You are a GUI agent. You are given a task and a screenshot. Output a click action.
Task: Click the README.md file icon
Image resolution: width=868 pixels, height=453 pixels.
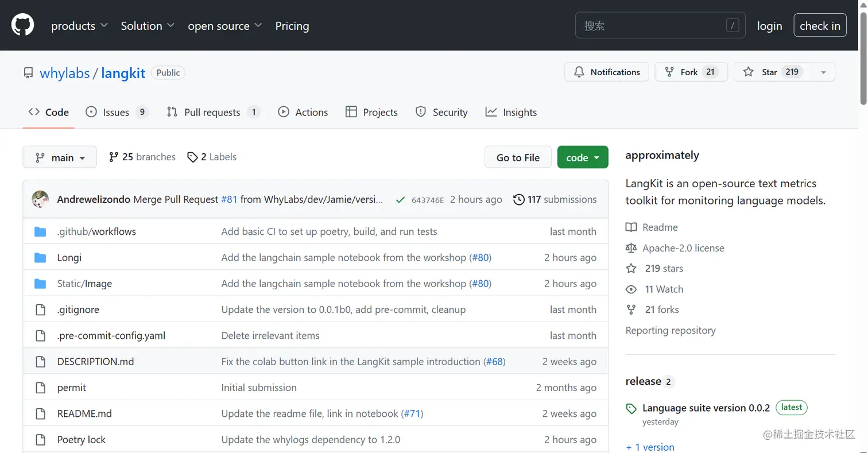click(x=40, y=413)
